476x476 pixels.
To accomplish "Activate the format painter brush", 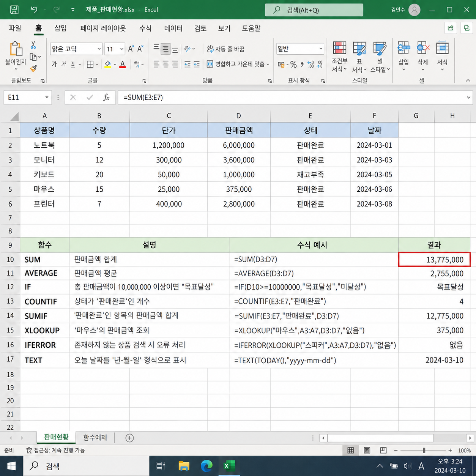I will point(33,68).
